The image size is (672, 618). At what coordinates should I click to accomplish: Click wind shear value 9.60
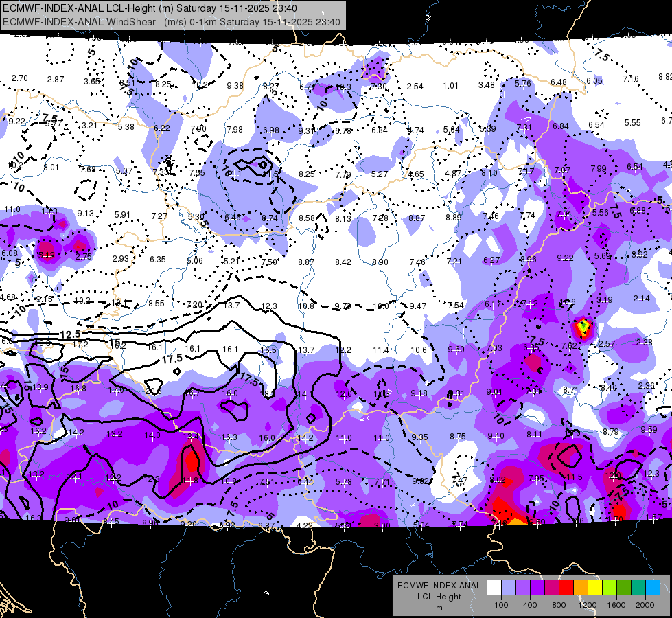456,349
